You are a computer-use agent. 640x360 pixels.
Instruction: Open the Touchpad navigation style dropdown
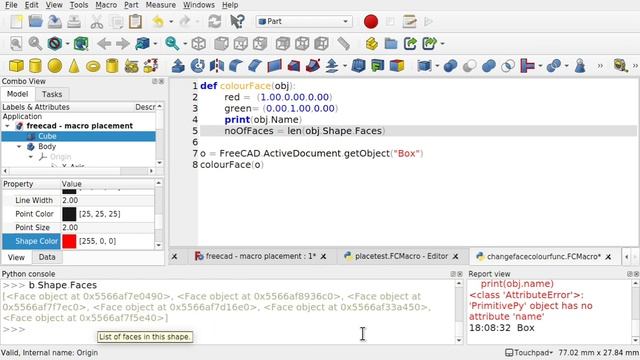pyautogui.click(x=529, y=352)
